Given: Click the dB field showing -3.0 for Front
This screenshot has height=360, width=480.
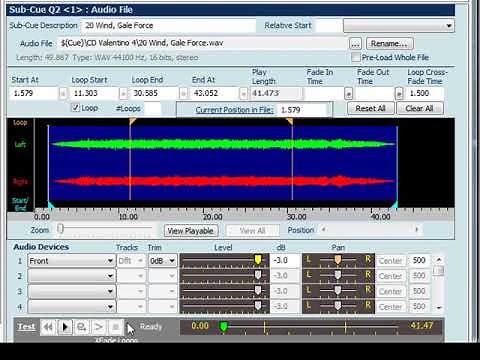Looking at the screenshot, I should (x=285, y=260).
